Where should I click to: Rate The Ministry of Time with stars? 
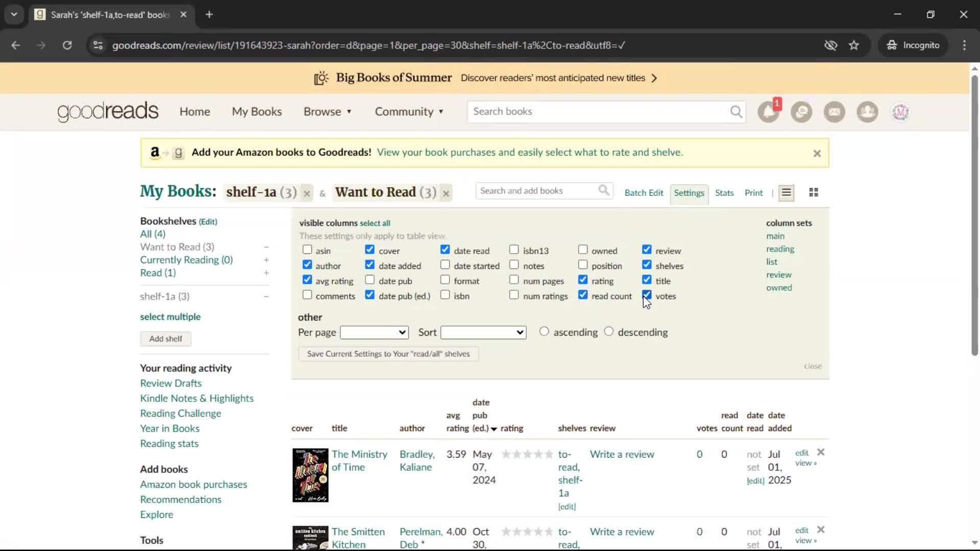527,455
